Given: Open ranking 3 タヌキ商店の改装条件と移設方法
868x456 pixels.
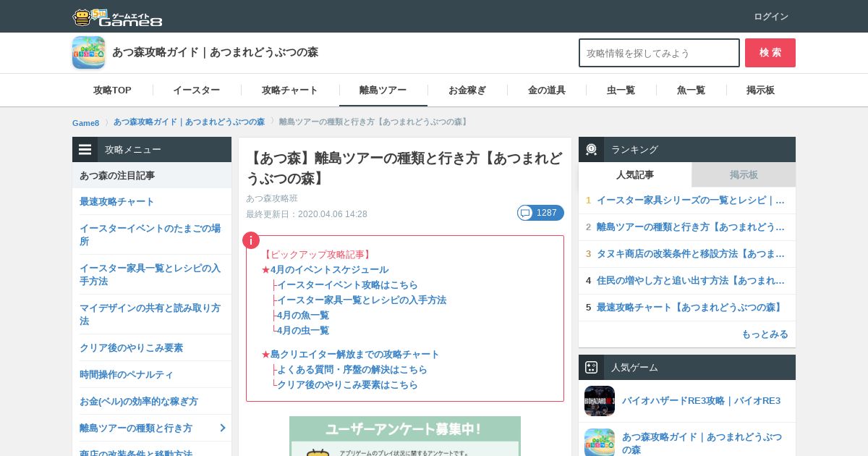Looking at the screenshot, I should click(691, 254).
